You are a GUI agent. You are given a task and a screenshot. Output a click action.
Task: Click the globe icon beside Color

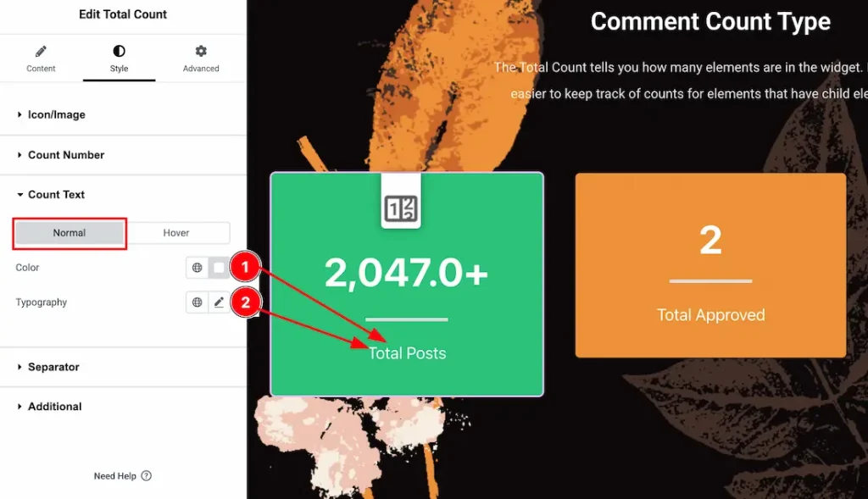(x=198, y=268)
